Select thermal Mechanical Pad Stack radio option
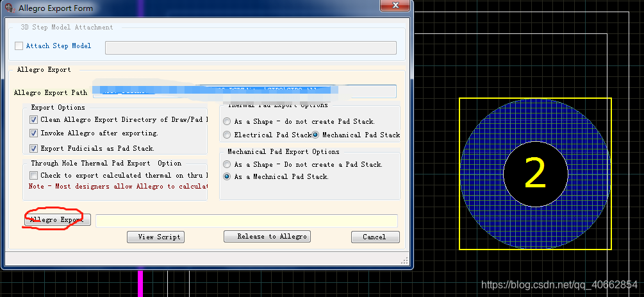The height and width of the screenshot is (297, 644). pos(315,135)
